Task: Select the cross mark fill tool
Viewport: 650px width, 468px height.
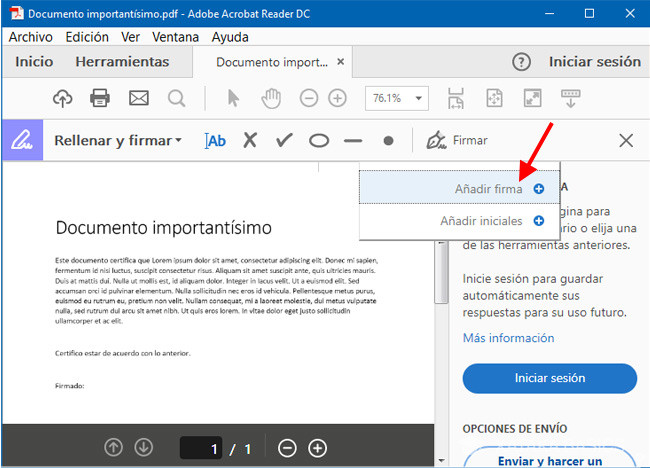Action: 250,140
